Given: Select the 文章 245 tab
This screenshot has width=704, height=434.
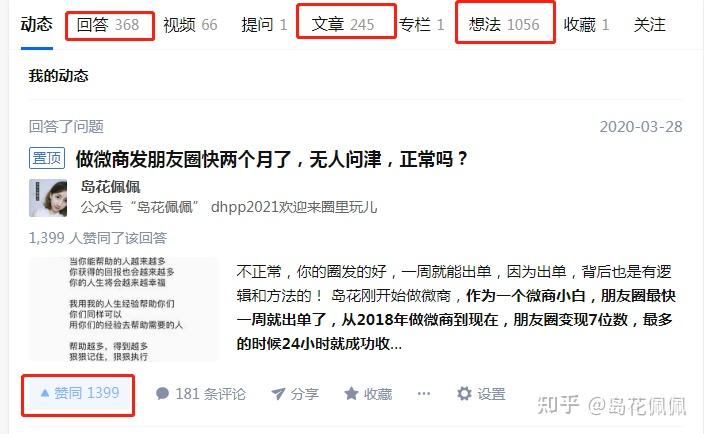Looking at the screenshot, I should point(343,25).
